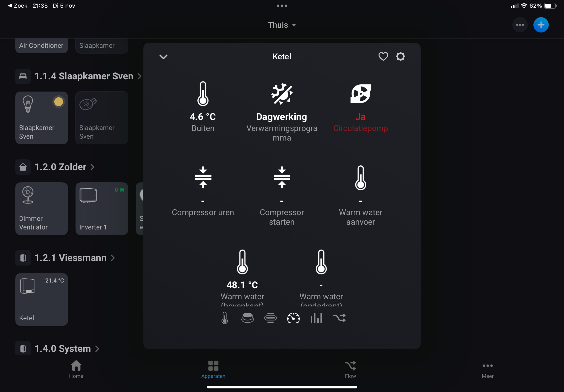Go to the Home tab
564x392 pixels.
pos(76,369)
